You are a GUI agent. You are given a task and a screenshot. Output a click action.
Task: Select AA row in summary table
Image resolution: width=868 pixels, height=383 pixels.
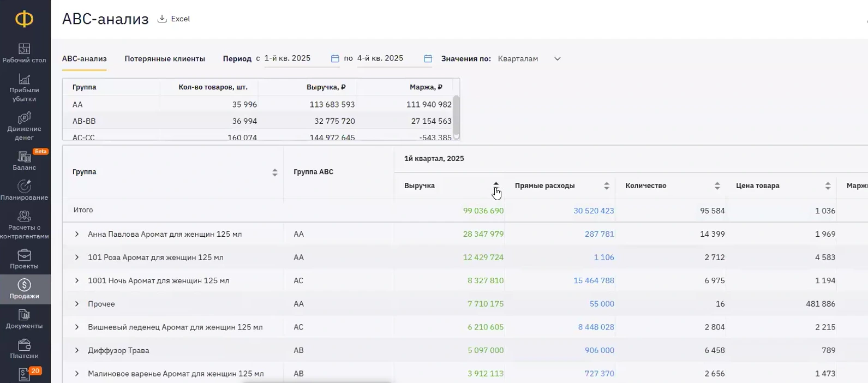[258, 104]
